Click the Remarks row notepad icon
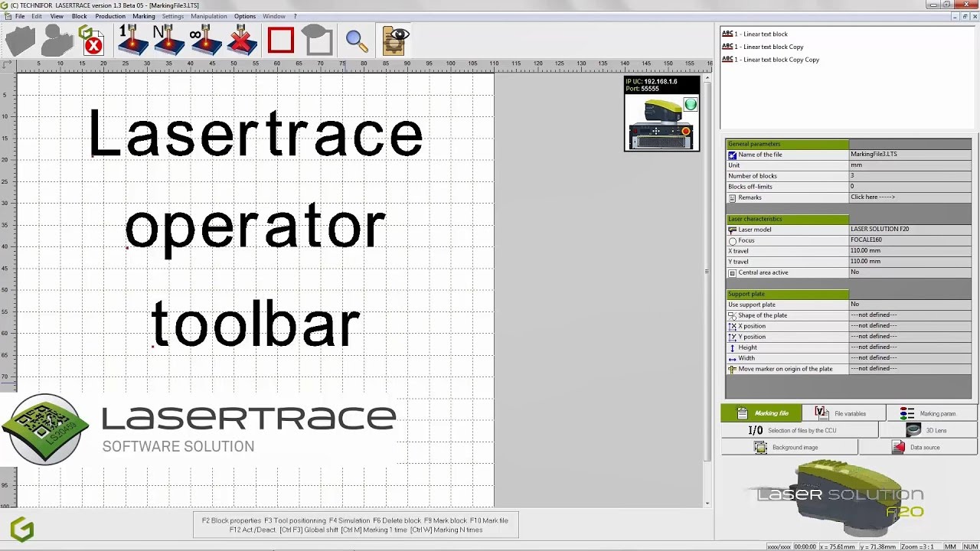This screenshot has width=980, height=551. click(732, 197)
